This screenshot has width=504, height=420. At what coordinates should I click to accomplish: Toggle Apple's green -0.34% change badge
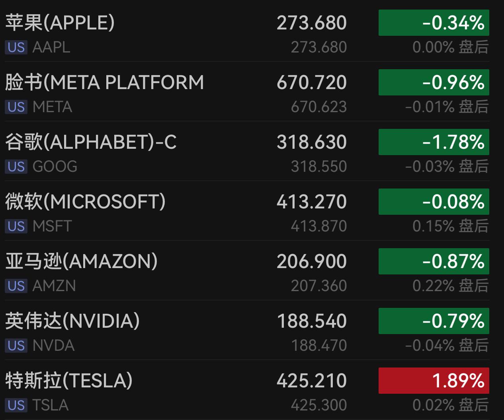pyautogui.click(x=434, y=23)
